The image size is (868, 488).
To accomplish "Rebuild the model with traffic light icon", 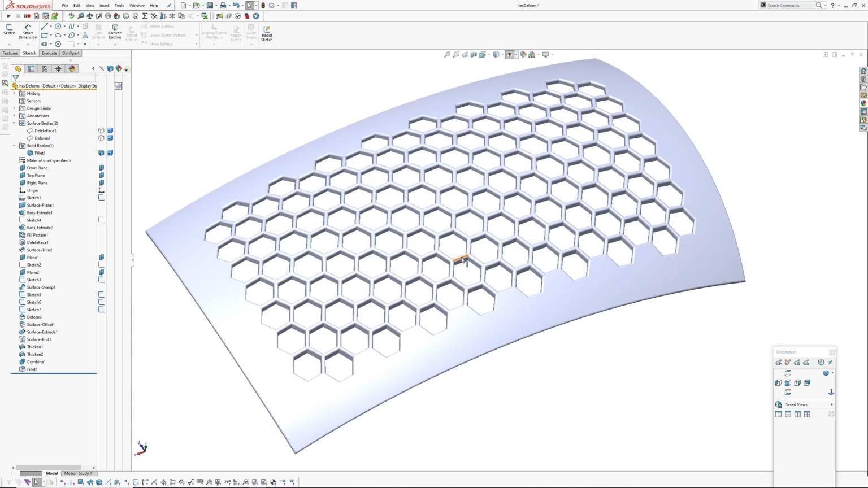I will [x=263, y=5].
